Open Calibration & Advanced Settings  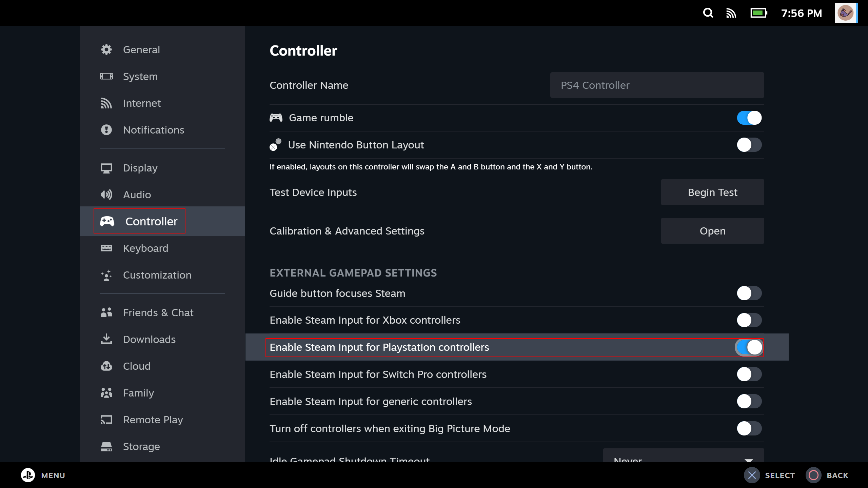coord(712,231)
